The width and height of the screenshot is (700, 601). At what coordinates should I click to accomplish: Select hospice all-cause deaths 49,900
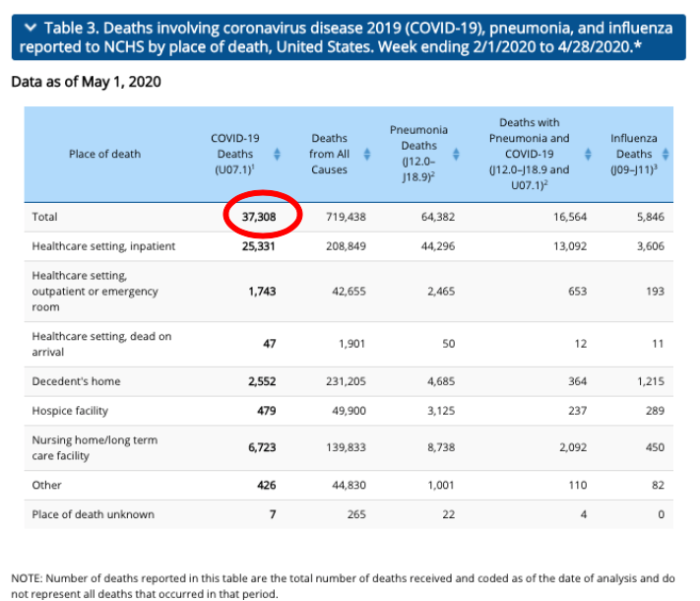pos(349,411)
